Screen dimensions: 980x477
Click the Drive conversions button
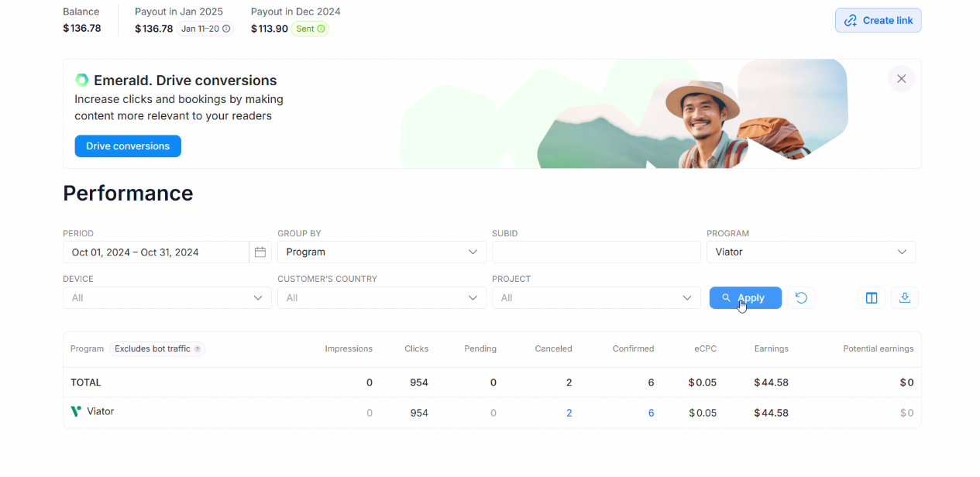[x=128, y=146]
